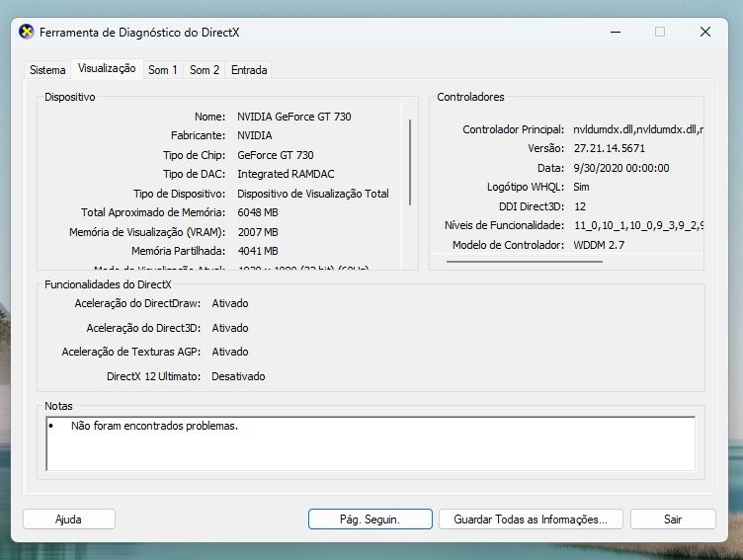Switch to the Sistema tab

click(x=47, y=70)
